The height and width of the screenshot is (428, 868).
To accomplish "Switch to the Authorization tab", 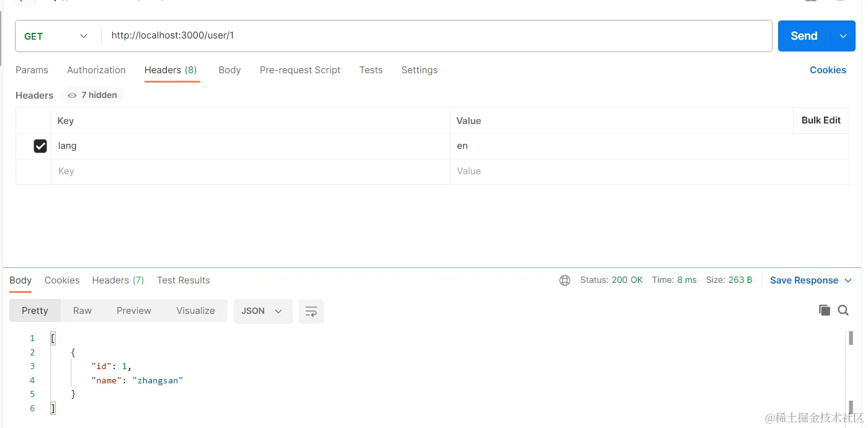I will coord(96,70).
